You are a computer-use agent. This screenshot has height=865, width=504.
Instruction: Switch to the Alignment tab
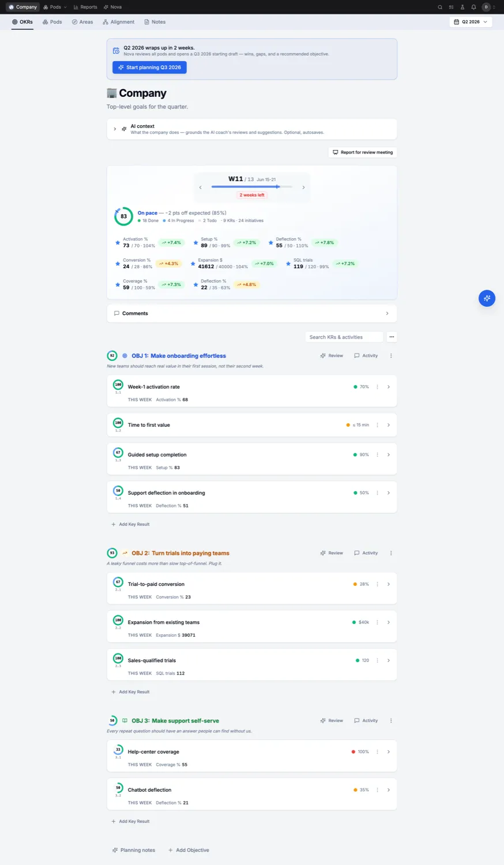(x=118, y=22)
